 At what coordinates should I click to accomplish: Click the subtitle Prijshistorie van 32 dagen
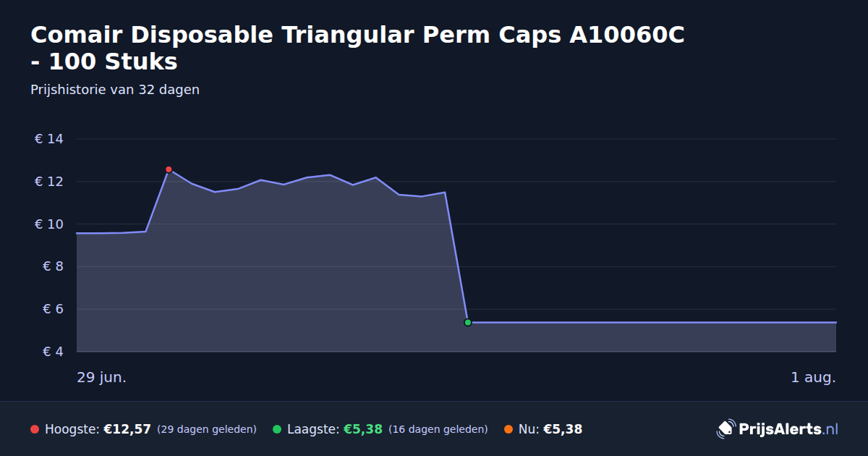[x=115, y=90]
